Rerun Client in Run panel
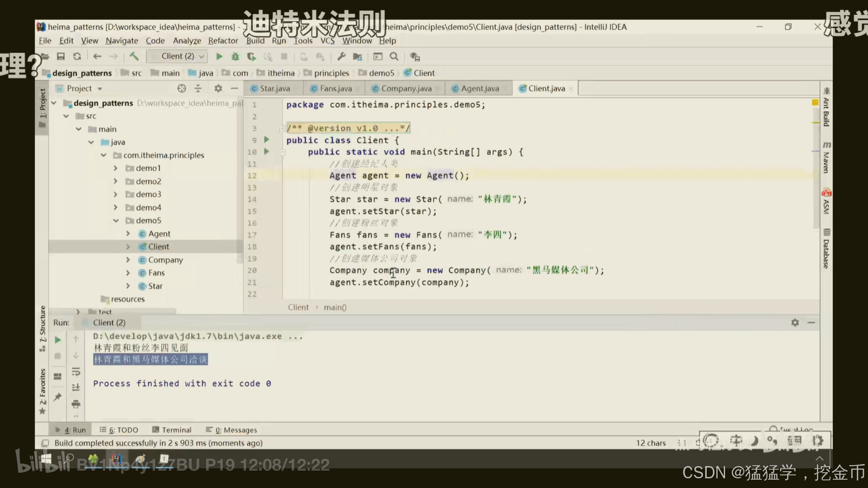 [x=57, y=340]
